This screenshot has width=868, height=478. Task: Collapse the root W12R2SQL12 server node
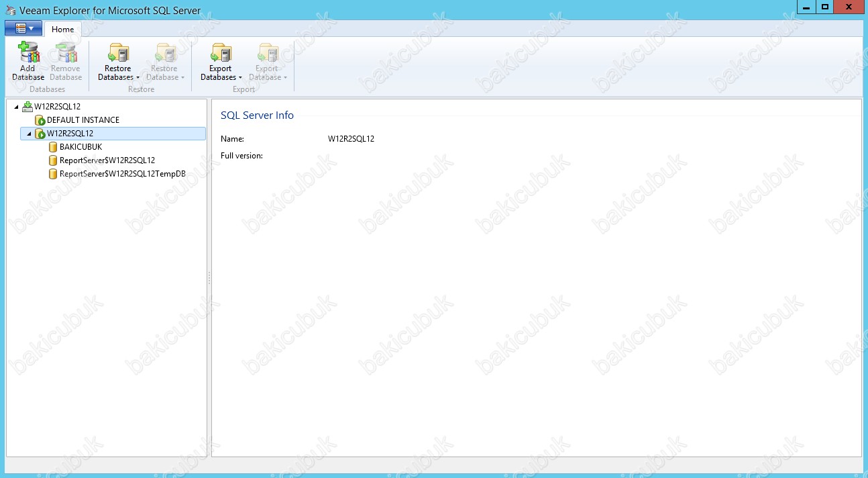[x=16, y=107]
